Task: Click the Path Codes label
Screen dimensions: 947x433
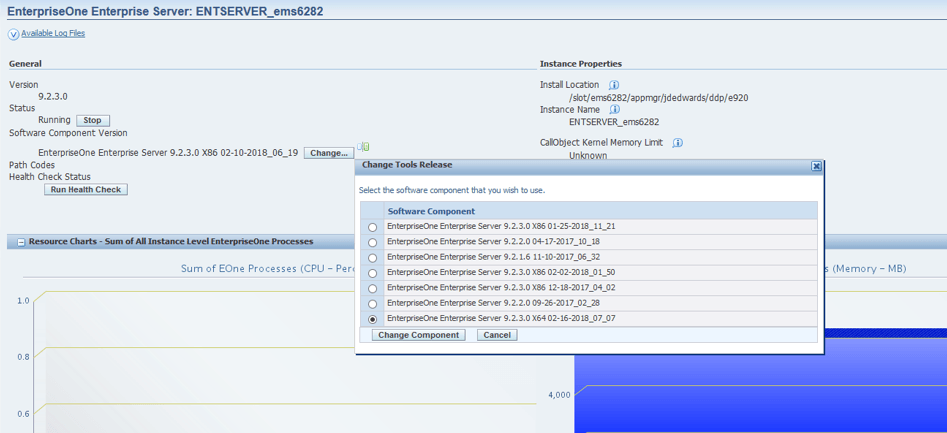Action: 32,165
